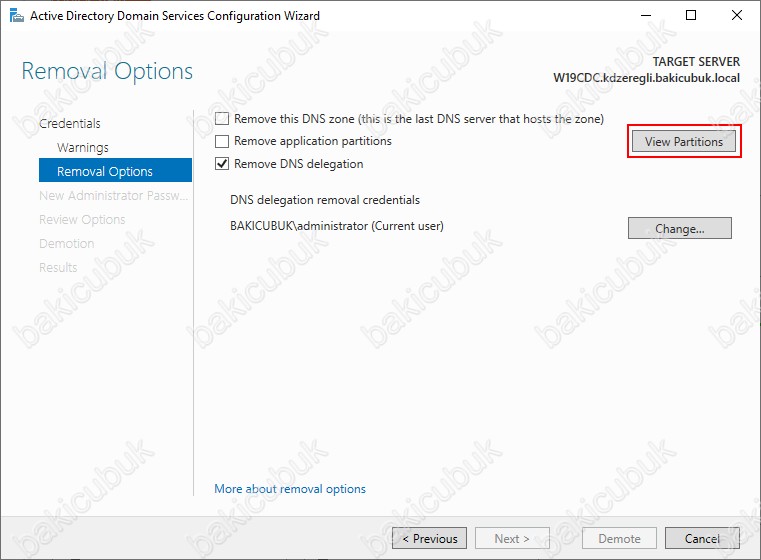This screenshot has height=560, width=761.
Task: Close the wizard window
Action: [x=737, y=16]
